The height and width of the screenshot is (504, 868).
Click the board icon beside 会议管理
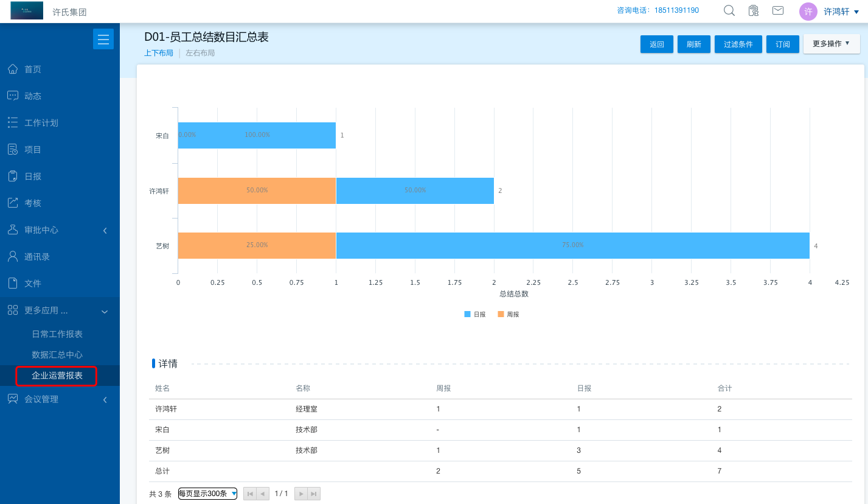coord(12,399)
